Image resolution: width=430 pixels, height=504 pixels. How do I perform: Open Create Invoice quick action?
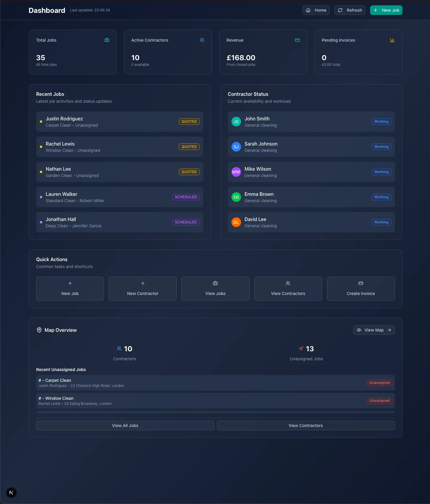(x=361, y=289)
